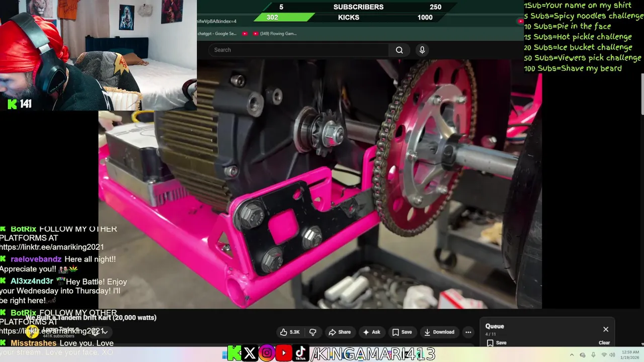Clear the Queue list
644x362 pixels.
click(604, 343)
